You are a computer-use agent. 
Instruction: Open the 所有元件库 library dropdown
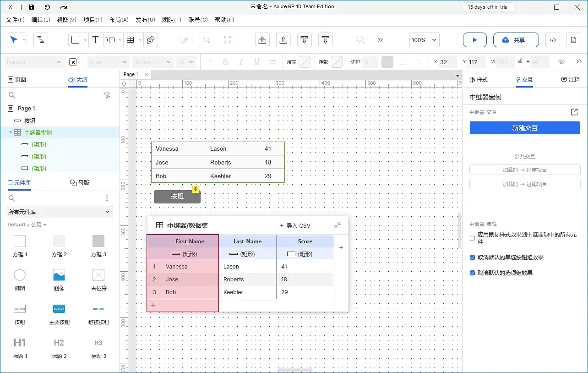[60, 212]
